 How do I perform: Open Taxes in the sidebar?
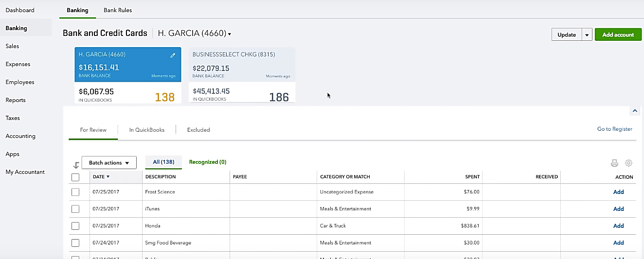click(13, 118)
